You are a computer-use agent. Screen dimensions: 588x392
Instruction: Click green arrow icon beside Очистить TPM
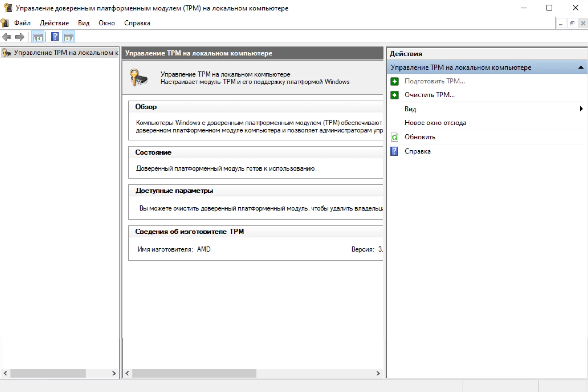click(x=395, y=95)
